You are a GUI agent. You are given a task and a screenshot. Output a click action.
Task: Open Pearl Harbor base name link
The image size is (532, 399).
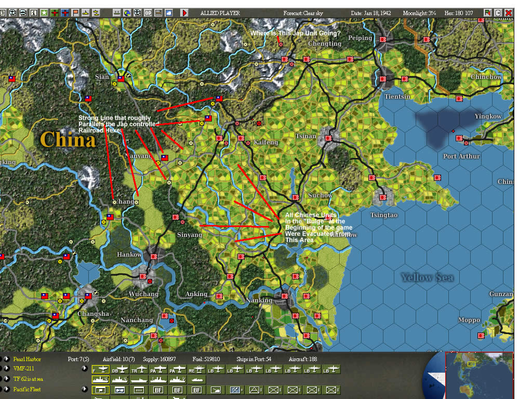click(x=27, y=359)
